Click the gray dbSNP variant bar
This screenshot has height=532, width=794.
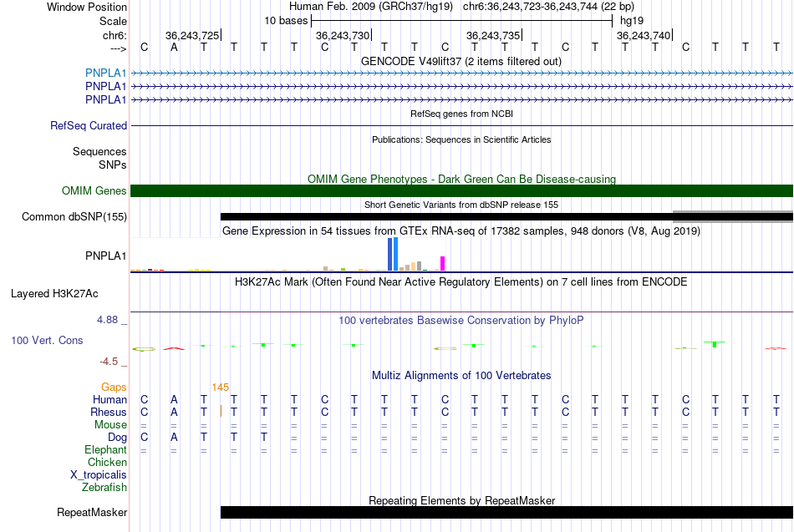click(733, 216)
